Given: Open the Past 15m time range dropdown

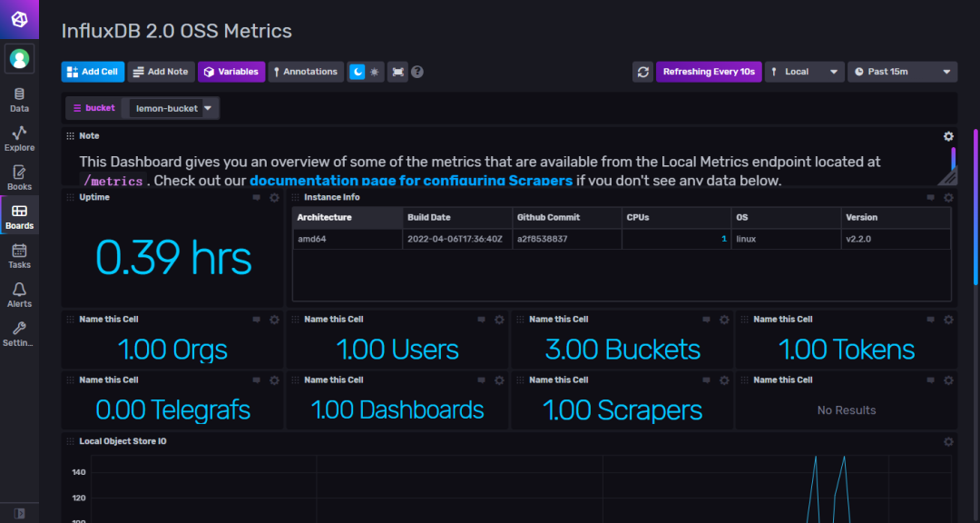Looking at the screenshot, I should 902,71.
